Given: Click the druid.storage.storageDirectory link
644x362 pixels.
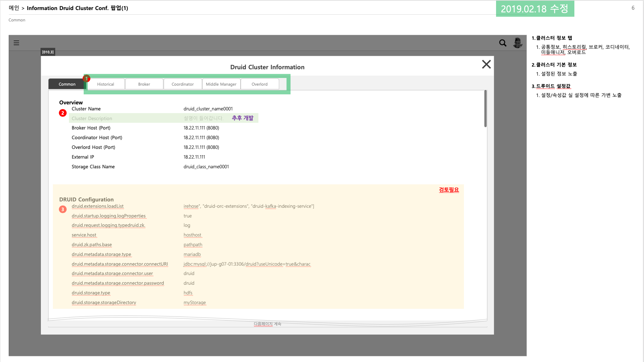Looking at the screenshot, I should (104, 302).
